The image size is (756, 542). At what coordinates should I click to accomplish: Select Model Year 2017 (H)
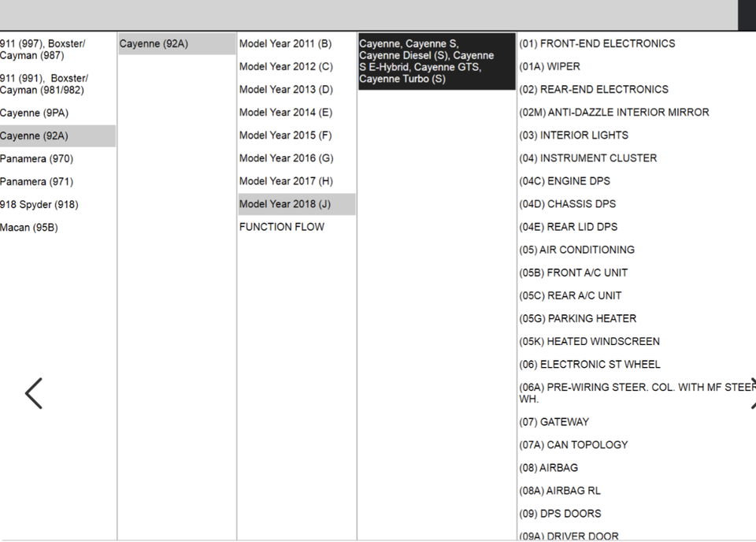(x=286, y=181)
